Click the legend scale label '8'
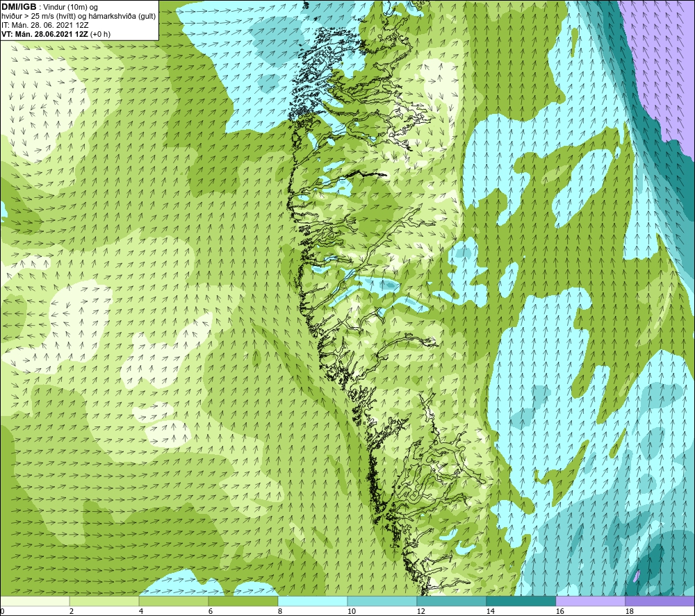 tap(280, 612)
